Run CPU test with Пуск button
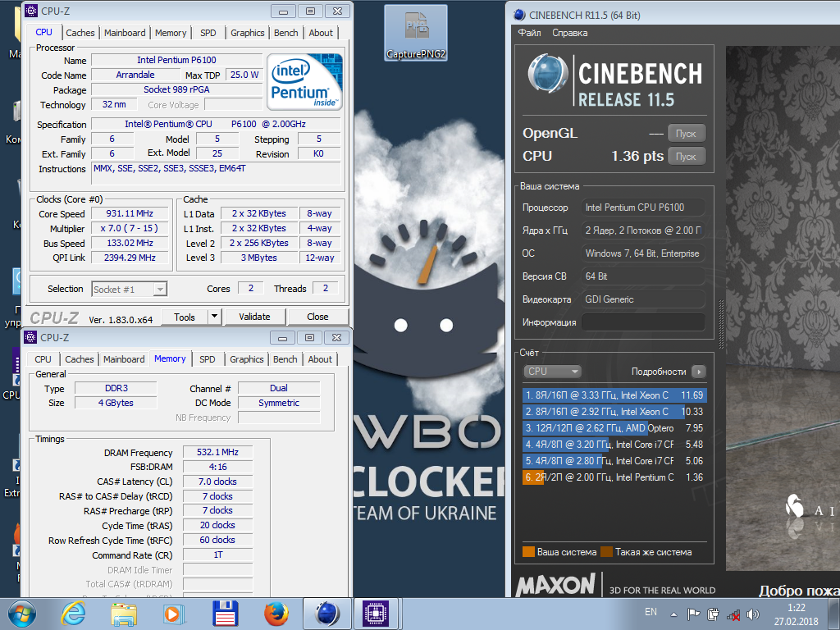Image resolution: width=840 pixels, height=630 pixels. pos(687,157)
